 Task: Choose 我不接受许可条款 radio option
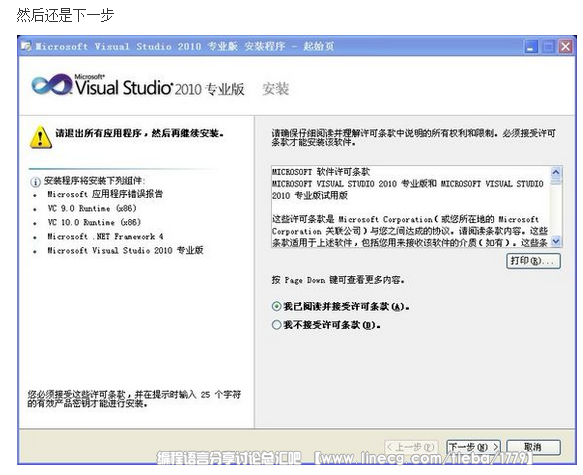(277, 325)
